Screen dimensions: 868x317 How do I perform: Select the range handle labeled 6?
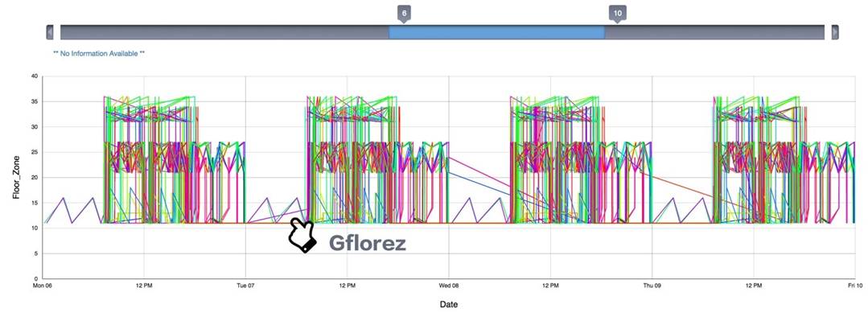click(x=404, y=14)
